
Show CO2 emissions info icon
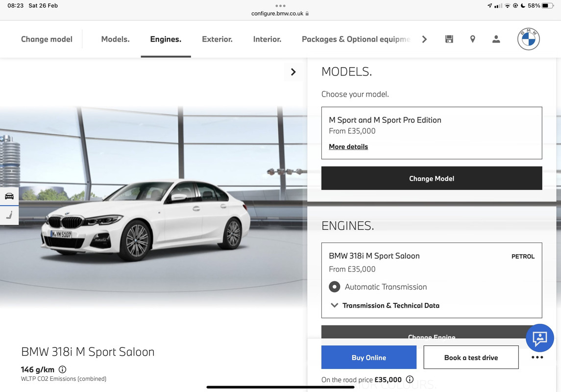[62, 369]
